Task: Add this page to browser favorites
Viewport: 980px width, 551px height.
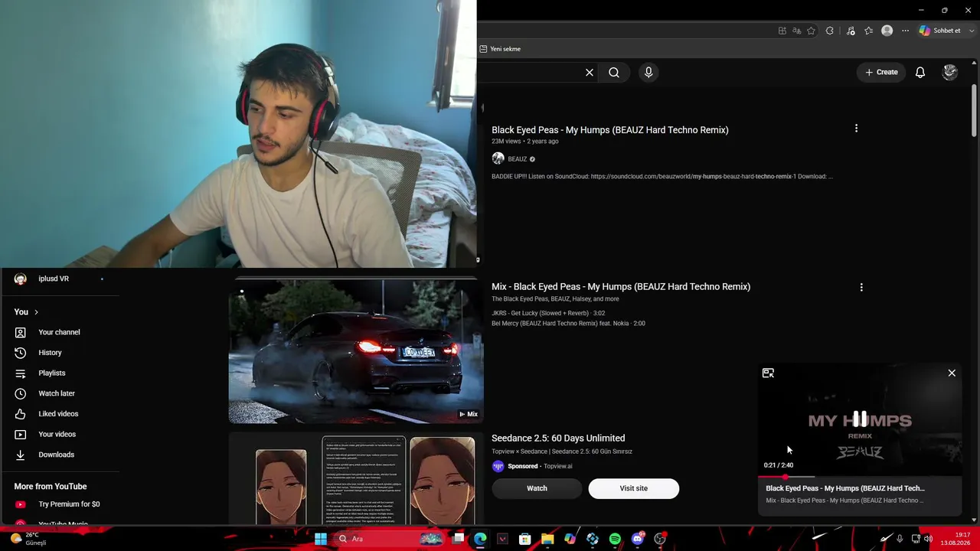Action: coord(811,31)
